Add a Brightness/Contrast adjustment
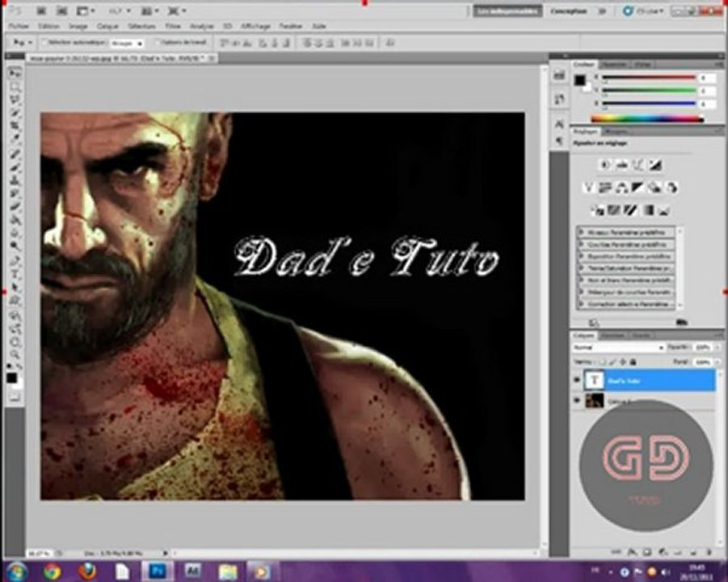Screen dimensions: 728x582 click(x=605, y=164)
